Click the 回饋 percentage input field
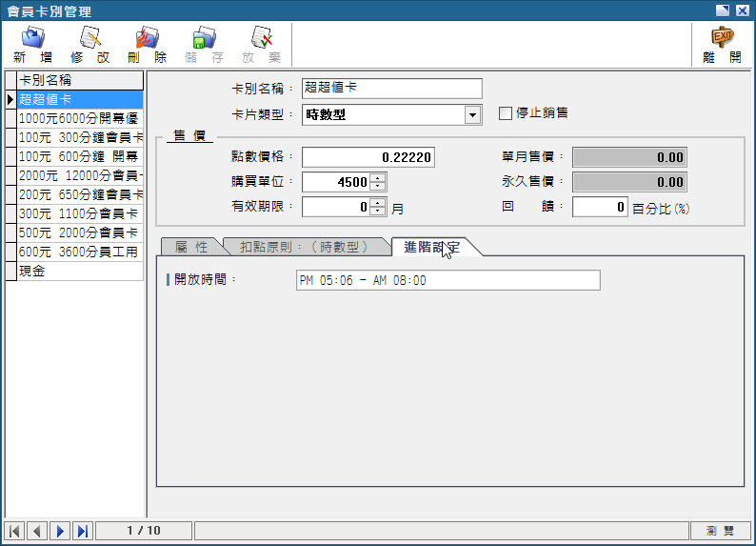Image resolution: width=756 pixels, height=546 pixels. [600, 207]
